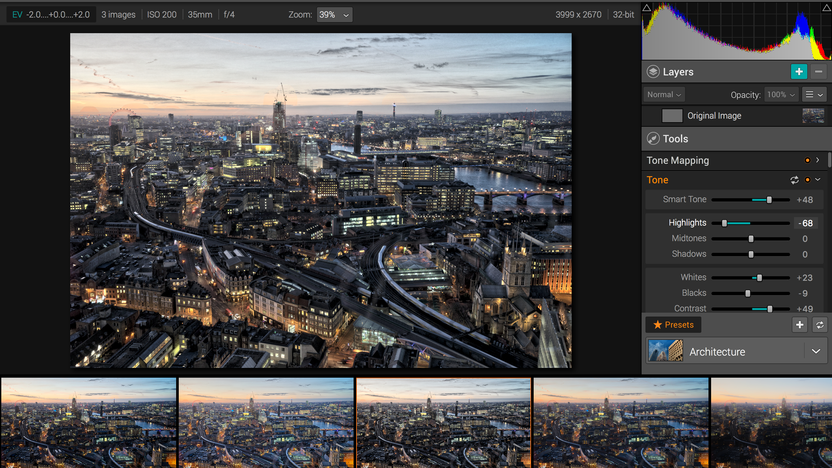Image resolution: width=832 pixels, height=468 pixels.
Task: Click the Shadows slider handle
Action: click(751, 255)
